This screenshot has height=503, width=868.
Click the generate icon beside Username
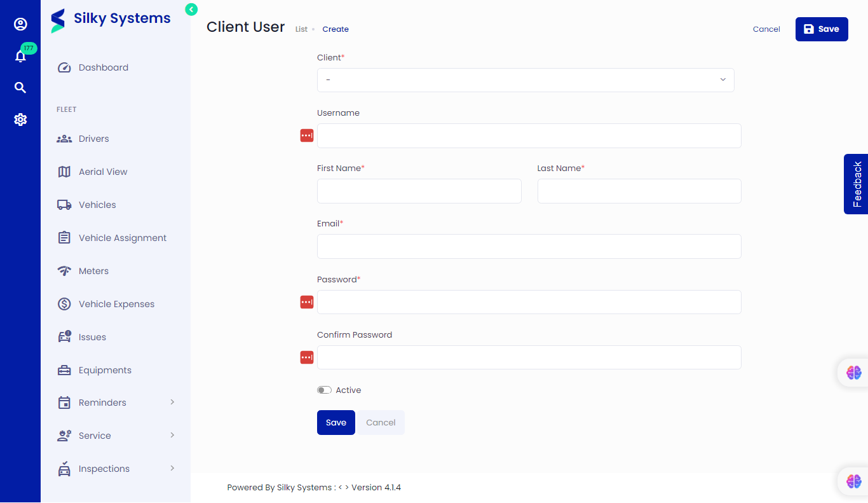pyautogui.click(x=306, y=135)
